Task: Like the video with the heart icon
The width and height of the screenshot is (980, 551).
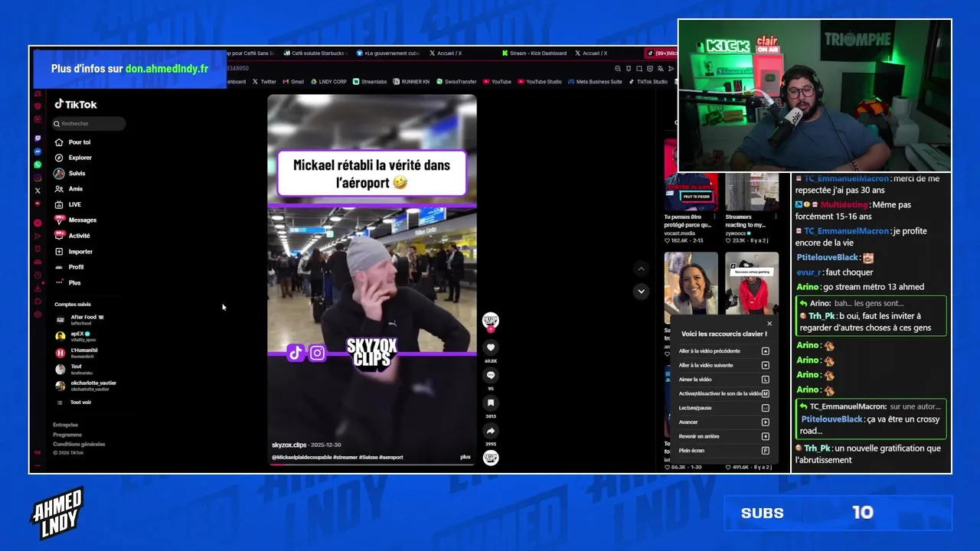Action: (x=491, y=347)
